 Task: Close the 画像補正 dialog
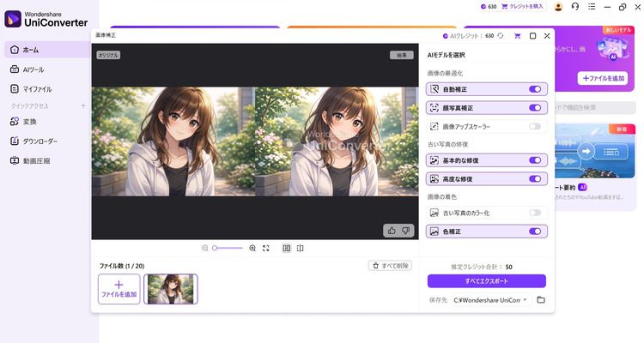point(547,36)
